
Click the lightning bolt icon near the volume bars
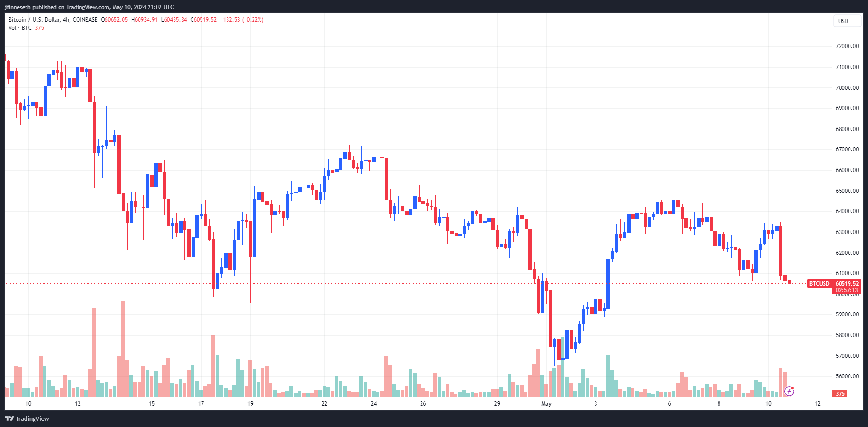[x=789, y=391]
